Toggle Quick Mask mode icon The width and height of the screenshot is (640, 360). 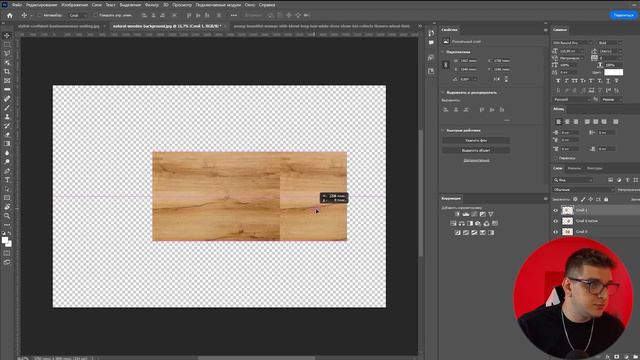coord(7,253)
